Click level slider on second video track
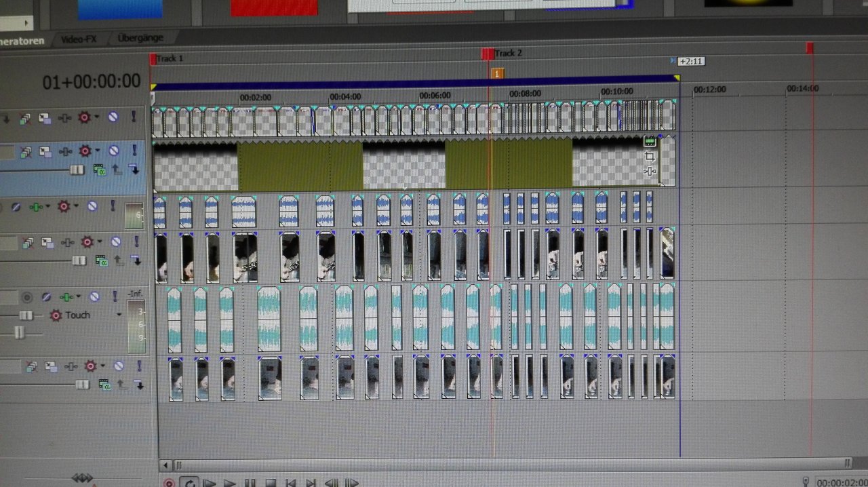This screenshot has width=868, height=487. point(77,170)
